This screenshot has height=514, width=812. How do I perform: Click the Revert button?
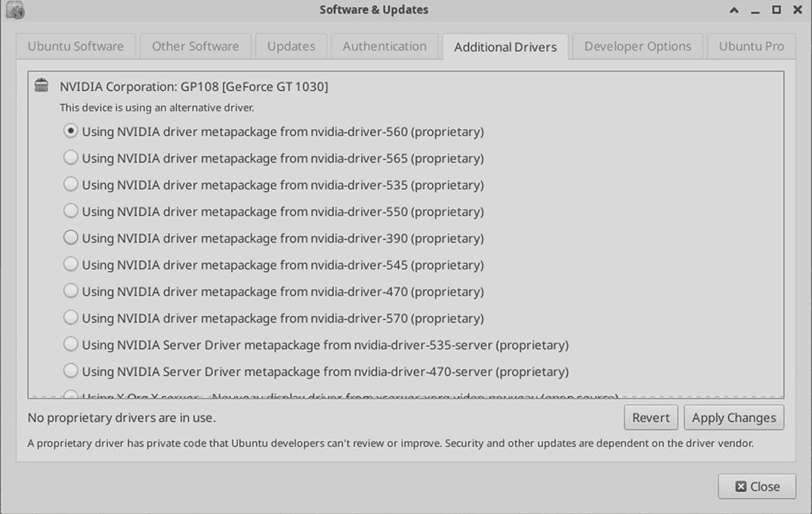point(650,417)
